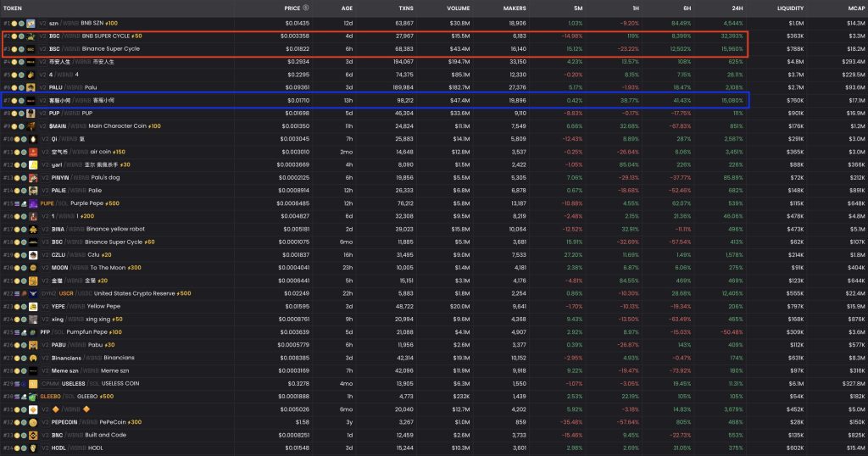Click the PUPE Purple Pepe token icon

(34, 203)
